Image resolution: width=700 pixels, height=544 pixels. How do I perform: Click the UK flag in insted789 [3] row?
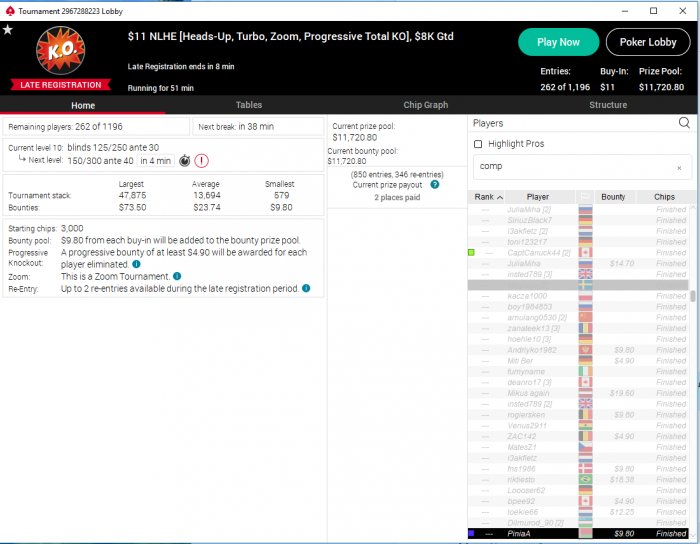pyautogui.click(x=585, y=274)
